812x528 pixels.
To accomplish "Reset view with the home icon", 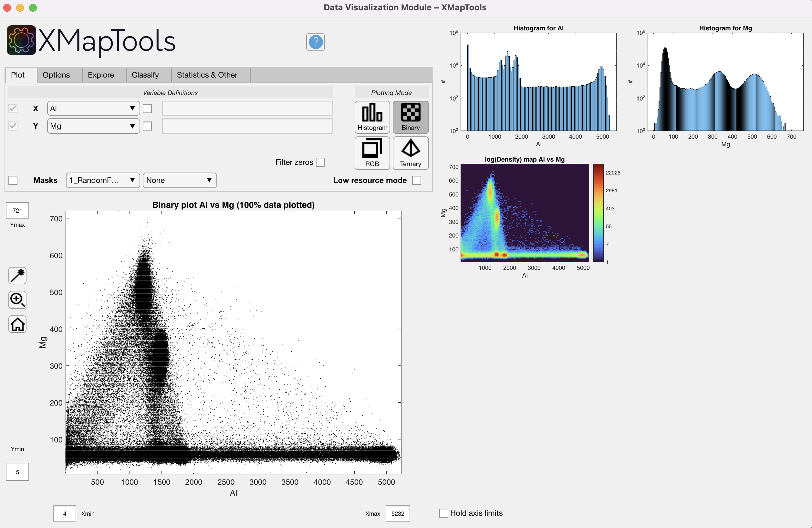I will click(17, 324).
